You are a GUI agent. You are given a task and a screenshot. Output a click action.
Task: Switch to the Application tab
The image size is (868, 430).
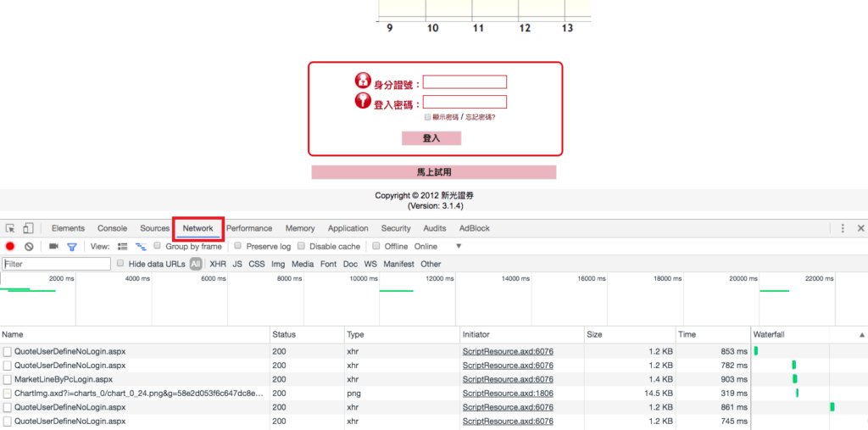(x=348, y=228)
